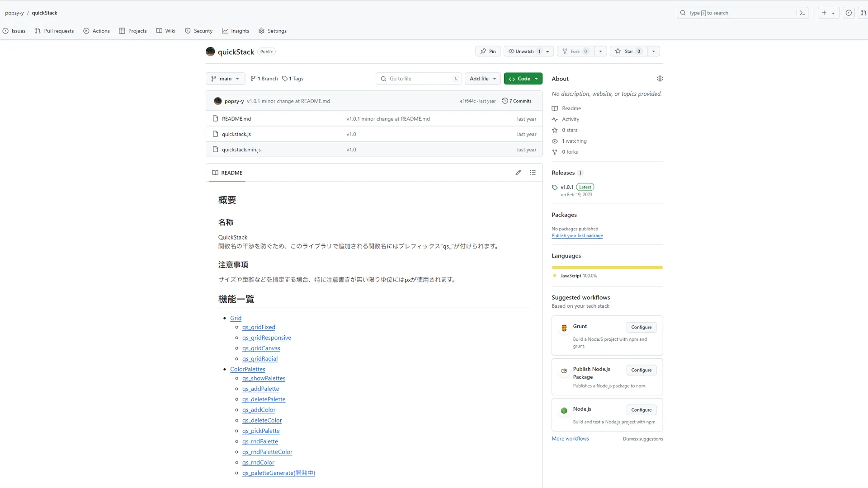Viewport: 868px width, 488px height.
Task: View the Insights tab
Action: [236, 31]
